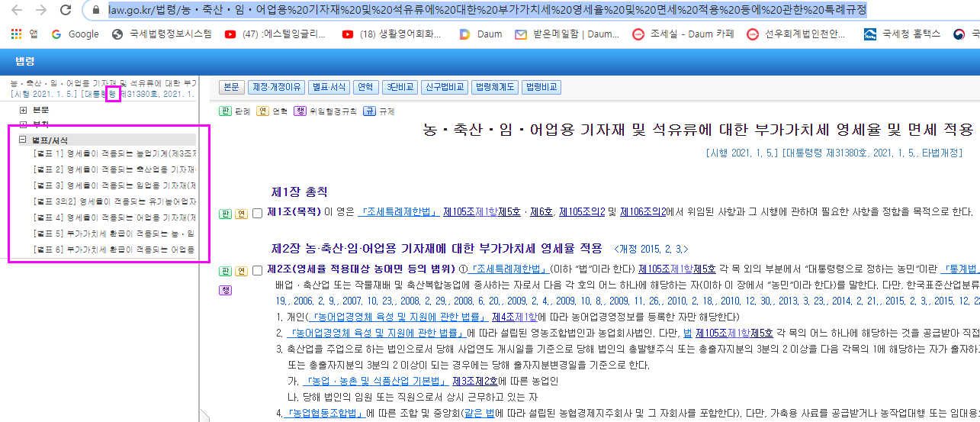View site security lock info

95,11
